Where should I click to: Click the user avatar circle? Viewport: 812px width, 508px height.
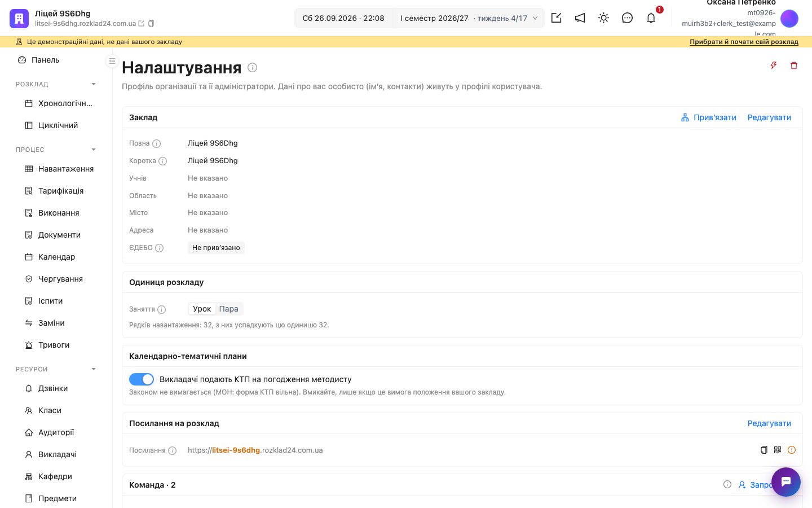tap(789, 19)
